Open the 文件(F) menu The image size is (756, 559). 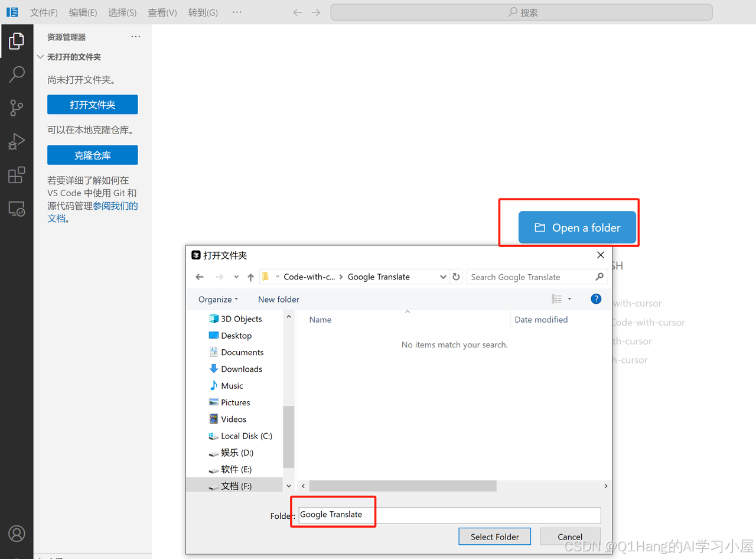coord(44,12)
